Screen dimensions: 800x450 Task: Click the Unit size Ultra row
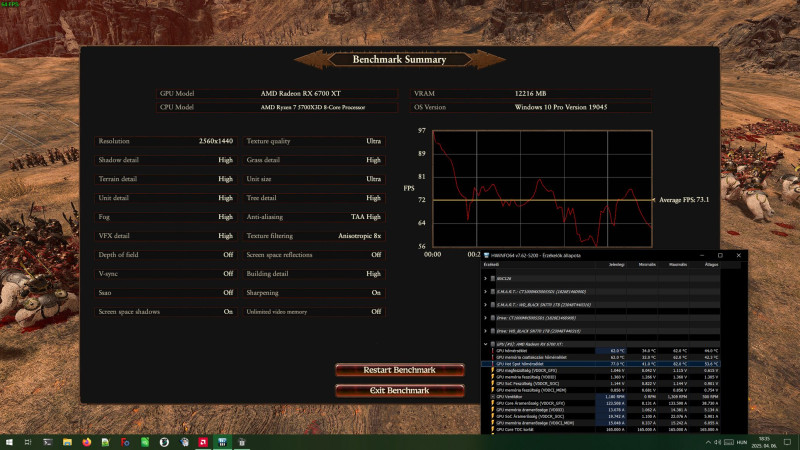(x=314, y=179)
